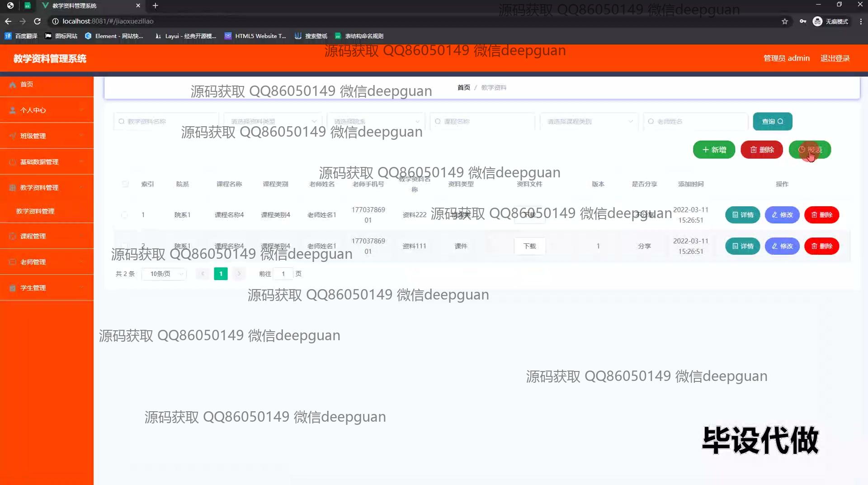Open the 10条/页 page size dropdown
Image resolution: width=868 pixels, height=485 pixels.
click(x=164, y=274)
